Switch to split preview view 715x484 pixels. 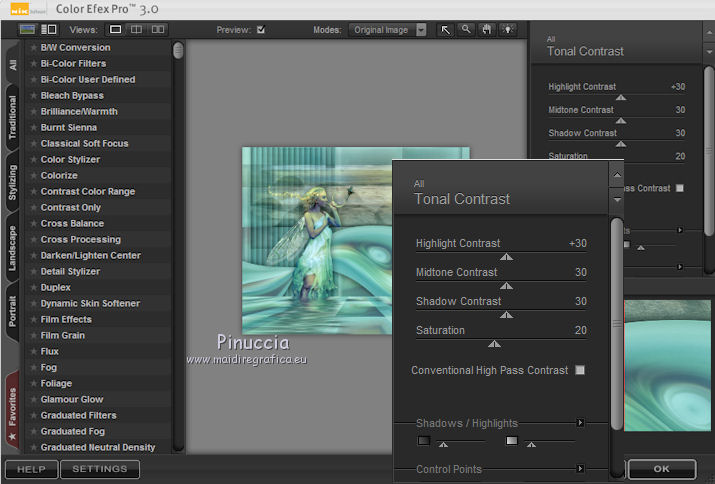point(137,30)
